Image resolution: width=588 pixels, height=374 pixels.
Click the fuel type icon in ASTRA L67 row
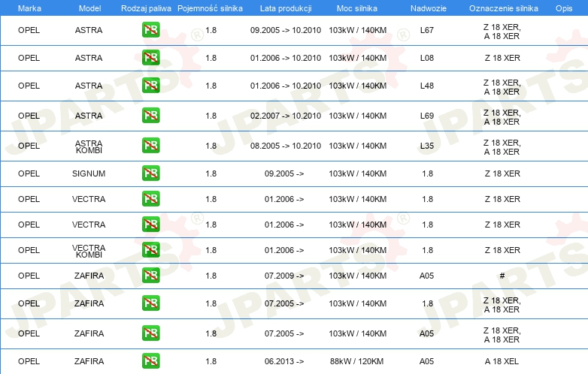150,30
